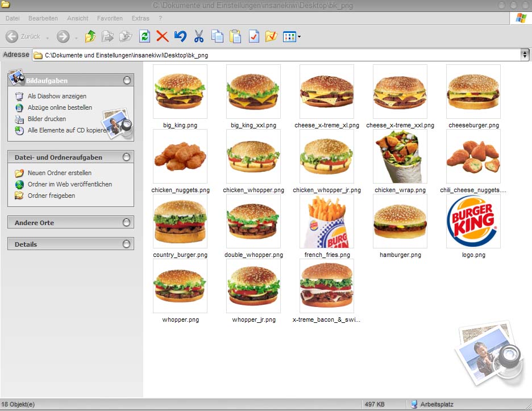Viewport: 532px width, 411px height.
Task: Click the Copy toolbar icon
Action: point(217,36)
